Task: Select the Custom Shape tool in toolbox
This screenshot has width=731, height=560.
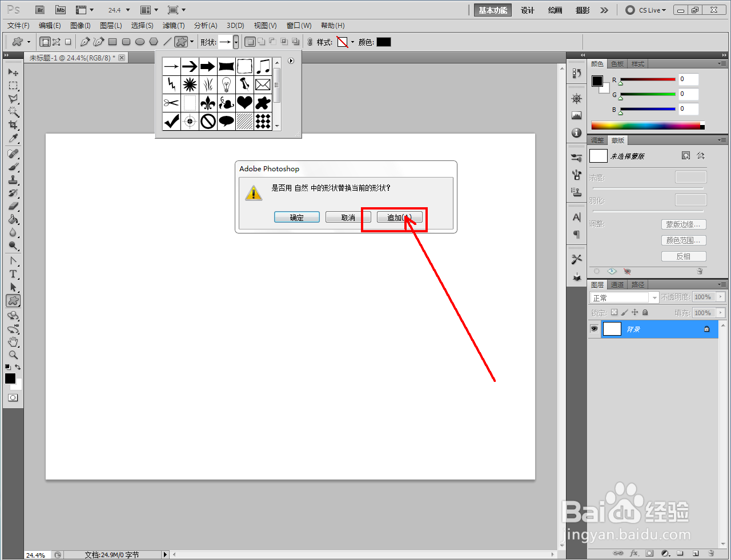Action: 13,300
